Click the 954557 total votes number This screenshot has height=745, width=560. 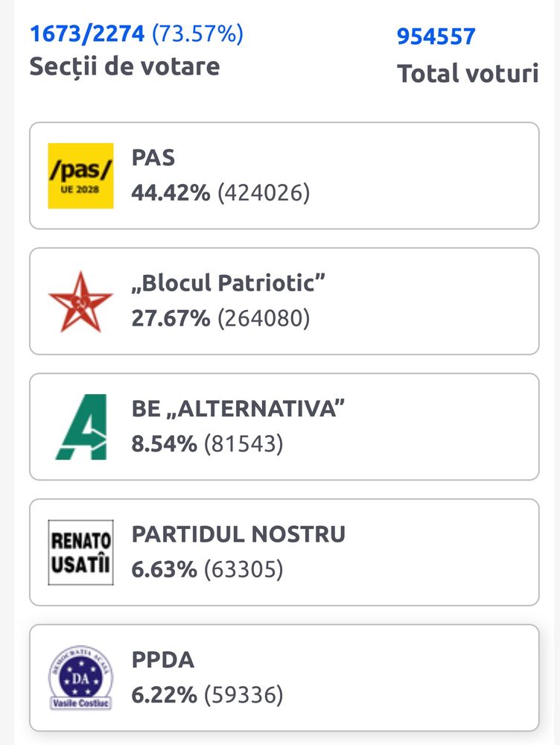[436, 36]
